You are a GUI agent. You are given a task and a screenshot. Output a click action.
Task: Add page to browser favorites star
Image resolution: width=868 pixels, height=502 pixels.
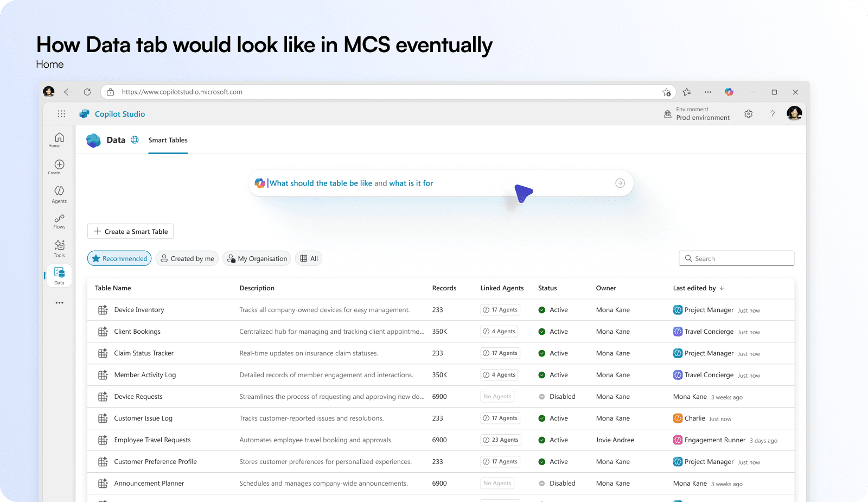(x=666, y=92)
